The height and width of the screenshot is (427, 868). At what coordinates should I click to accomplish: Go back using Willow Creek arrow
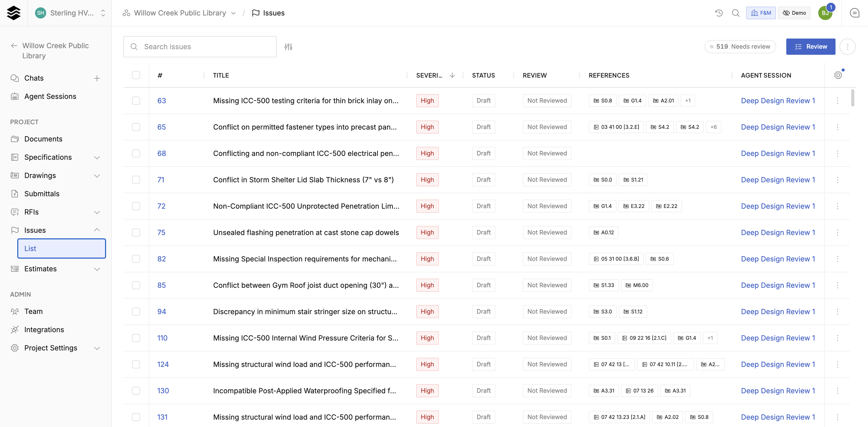click(14, 45)
